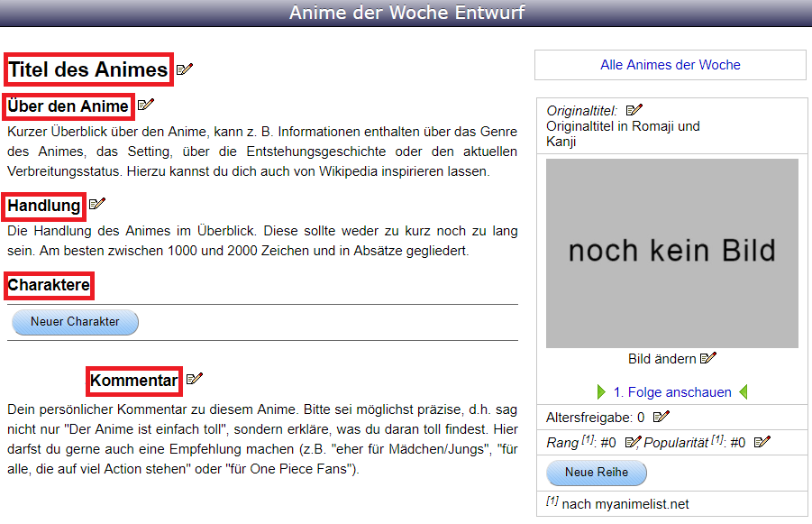Edit the Handlung section via pencil icon
The image size is (812, 524).
97,204
